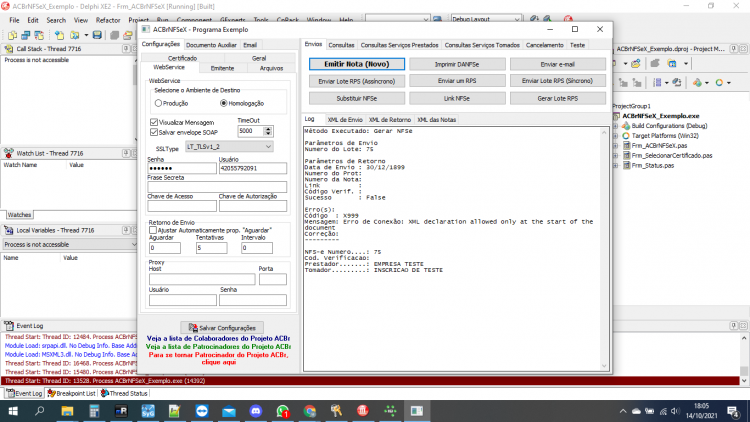This screenshot has height=422, width=750.
Task: Click the Windows Search magnifier icon
Action: point(40,411)
